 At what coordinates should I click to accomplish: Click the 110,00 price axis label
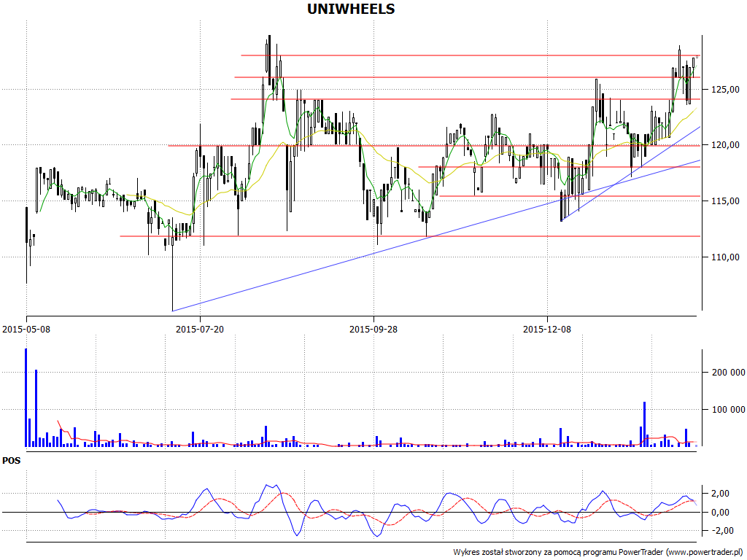[725, 257]
